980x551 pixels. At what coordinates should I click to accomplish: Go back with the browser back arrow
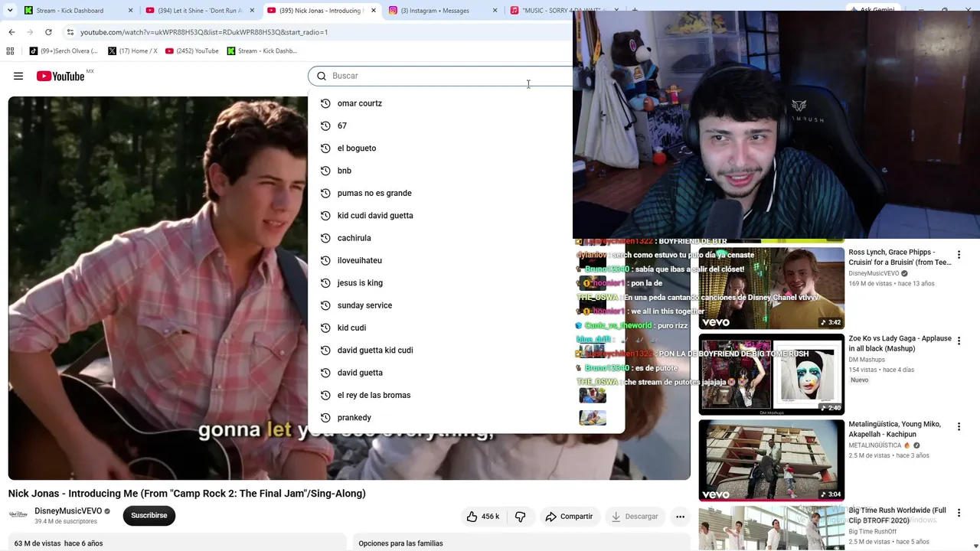point(11,32)
